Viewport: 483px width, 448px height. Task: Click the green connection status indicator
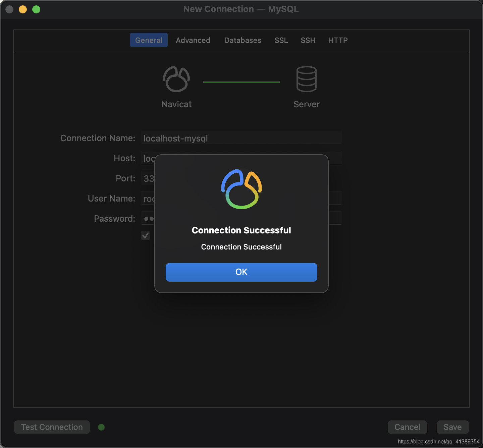pyautogui.click(x=101, y=427)
